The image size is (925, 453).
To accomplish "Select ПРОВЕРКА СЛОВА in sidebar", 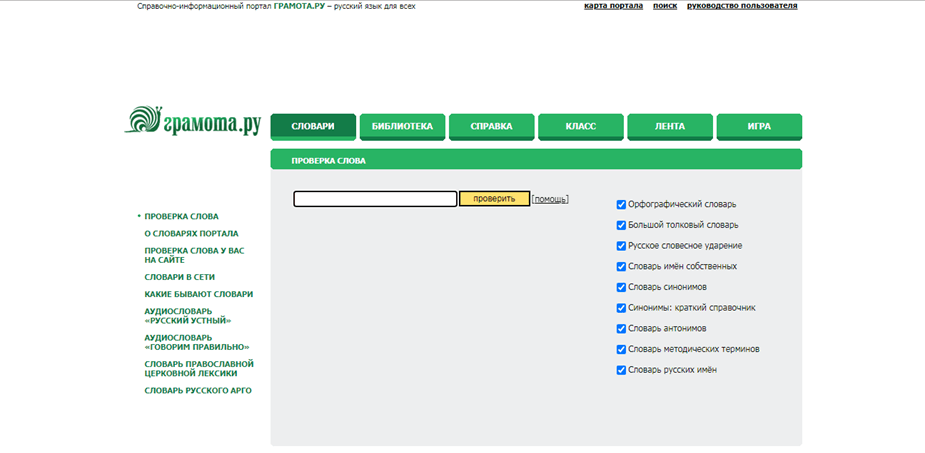I will click(x=181, y=216).
